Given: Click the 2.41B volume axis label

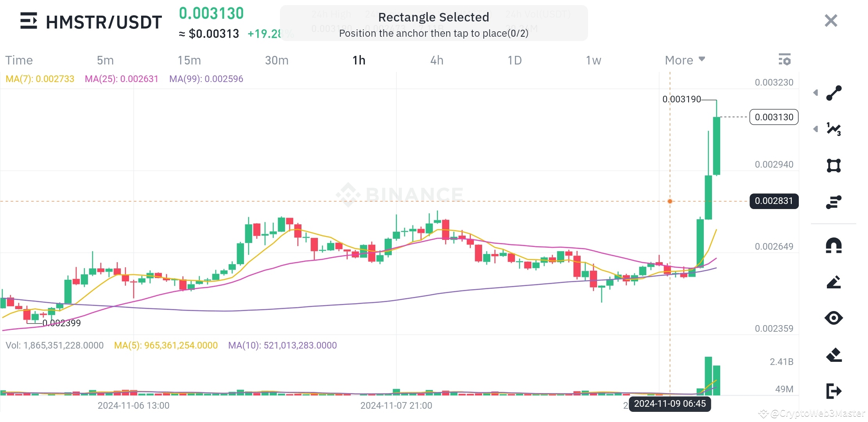Looking at the screenshot, I should point(781,362).
